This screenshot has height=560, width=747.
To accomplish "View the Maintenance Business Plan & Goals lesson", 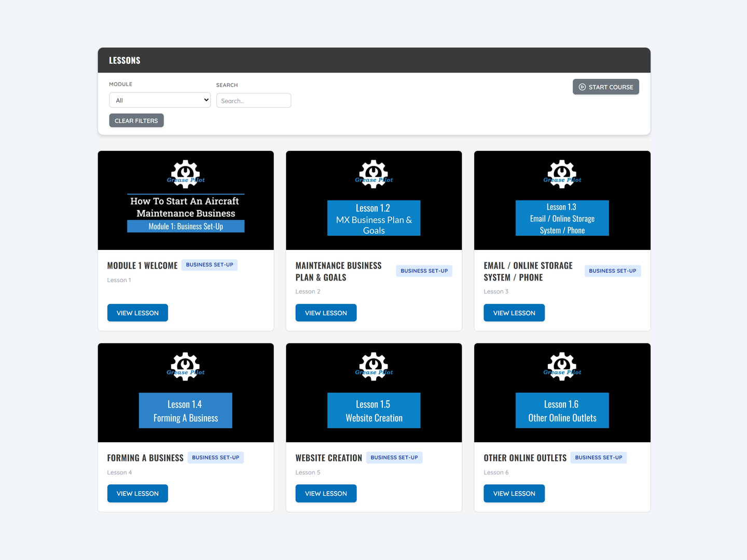I will [326, 313].
